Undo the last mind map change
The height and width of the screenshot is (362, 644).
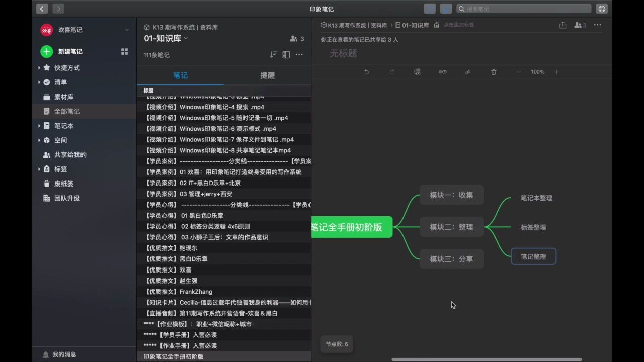tap(366, 72)
